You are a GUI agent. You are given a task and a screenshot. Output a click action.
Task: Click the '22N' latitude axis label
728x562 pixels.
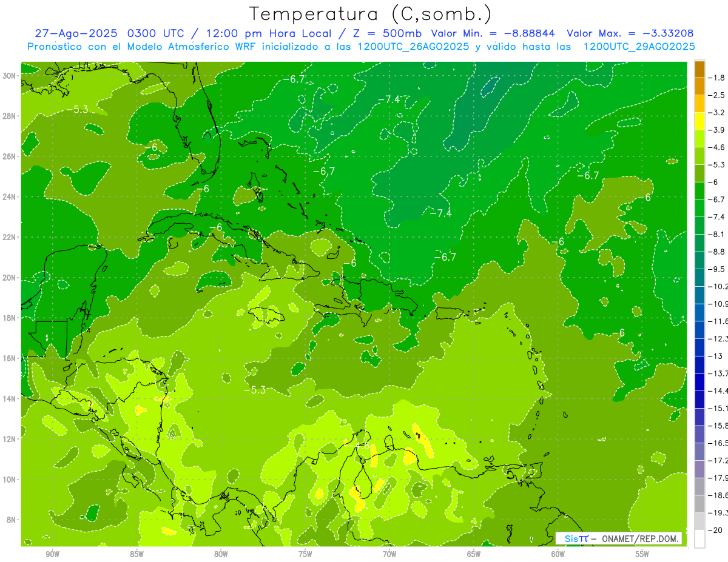pos(10,237)
